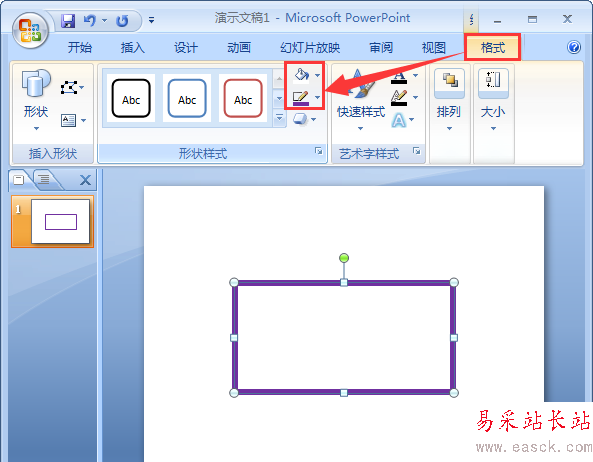The image size is (593, 462).
Task: Open the Shape Outline dropdown arrow
Action: (317, 98)
